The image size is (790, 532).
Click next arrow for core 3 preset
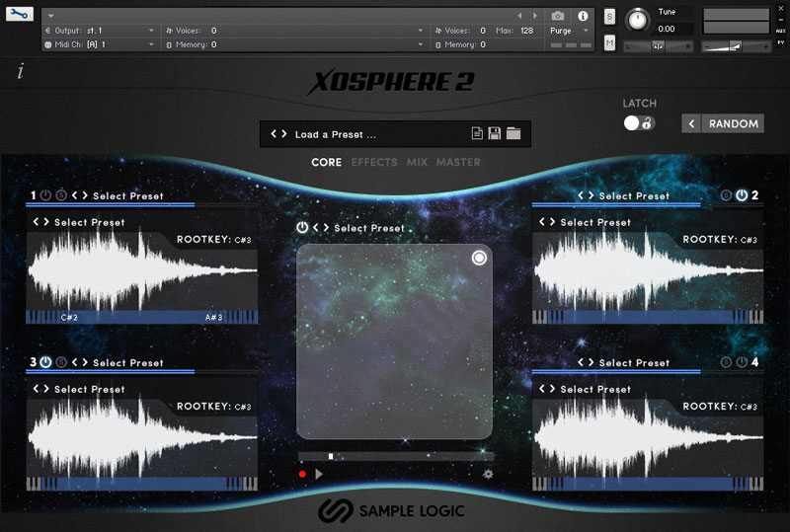click(x=85, y=362)
